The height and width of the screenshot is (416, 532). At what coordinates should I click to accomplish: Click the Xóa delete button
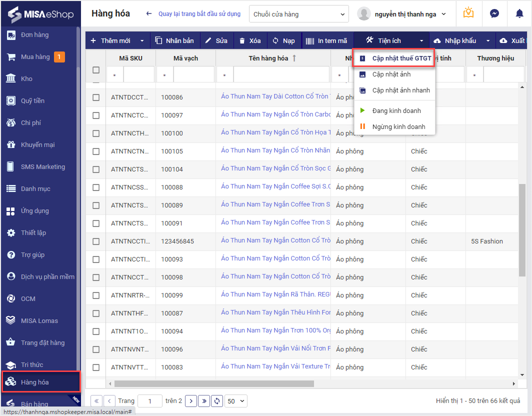point(250,40)
